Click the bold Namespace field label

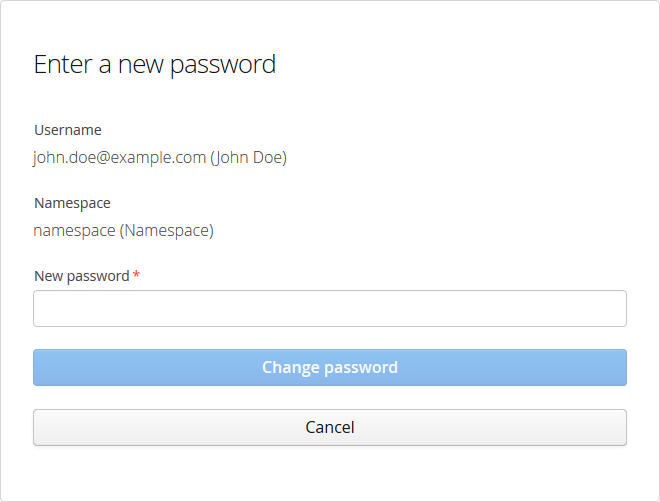click(x=72, y=203)
